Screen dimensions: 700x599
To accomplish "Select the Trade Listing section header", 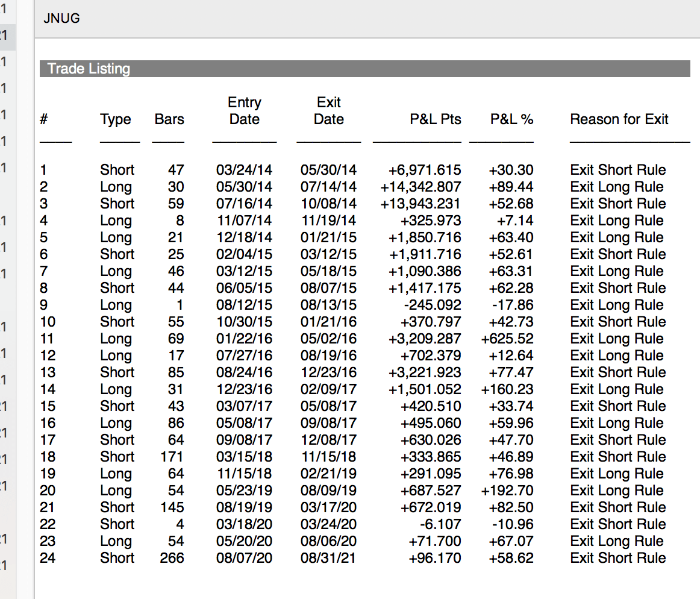I will [x=364, y=69].
